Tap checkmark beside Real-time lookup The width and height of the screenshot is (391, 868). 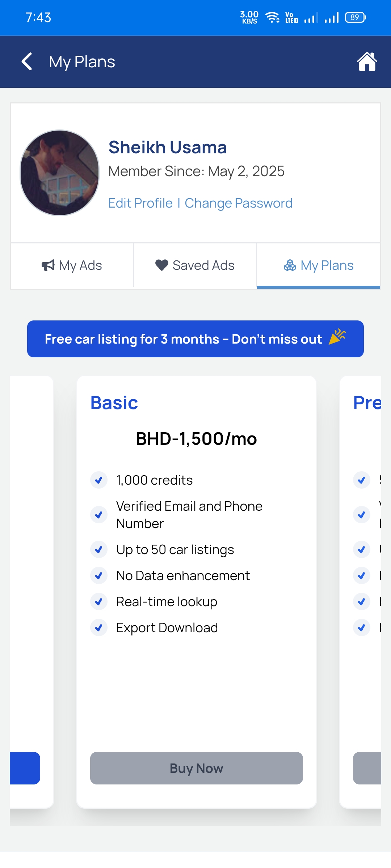(98, 602)
